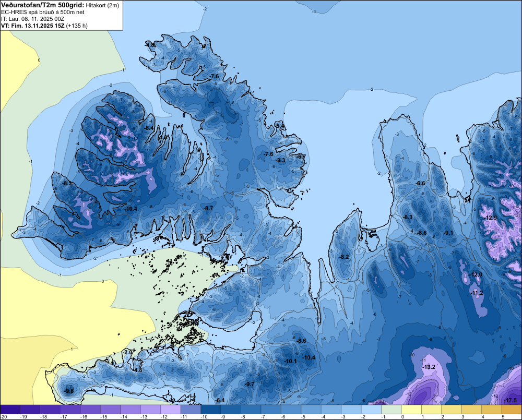Click the '-9.8' temperature value on the map

tap(68, 391)
